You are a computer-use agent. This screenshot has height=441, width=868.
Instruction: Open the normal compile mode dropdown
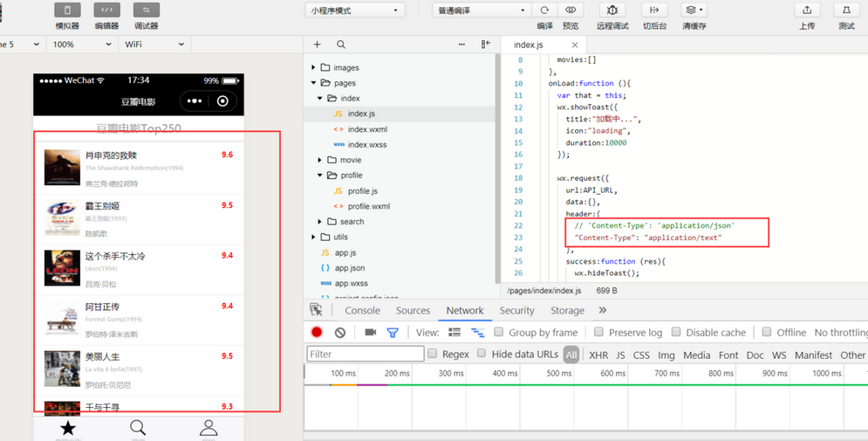[482, 10]
